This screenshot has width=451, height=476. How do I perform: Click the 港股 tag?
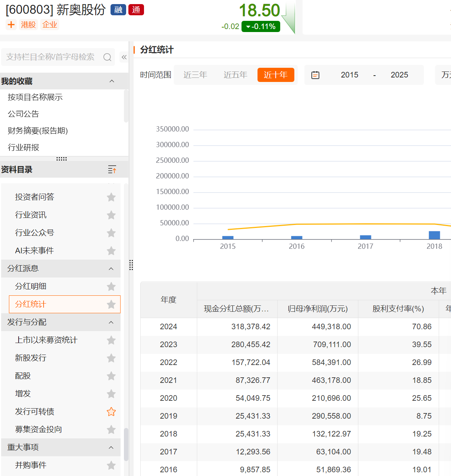(x=28, y=25)
